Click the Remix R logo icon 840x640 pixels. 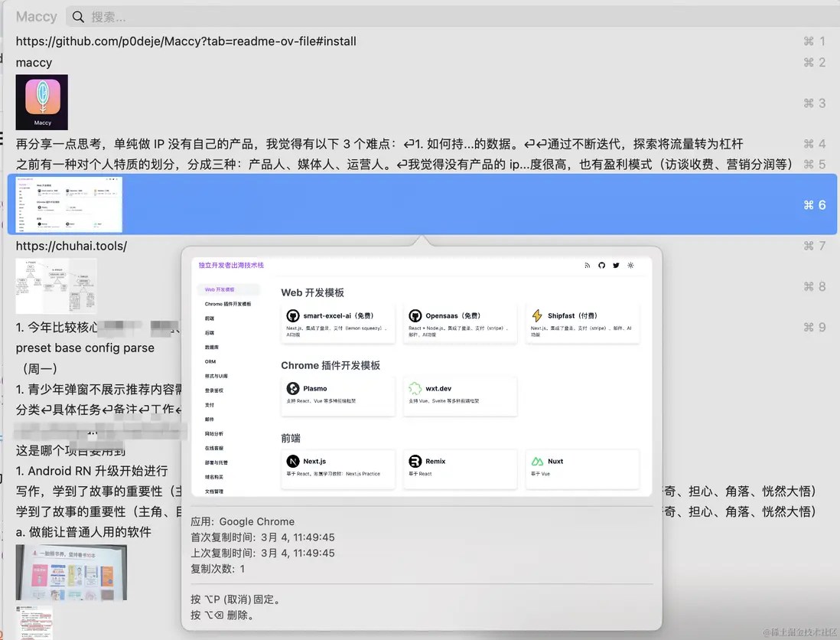pos(415,462)
